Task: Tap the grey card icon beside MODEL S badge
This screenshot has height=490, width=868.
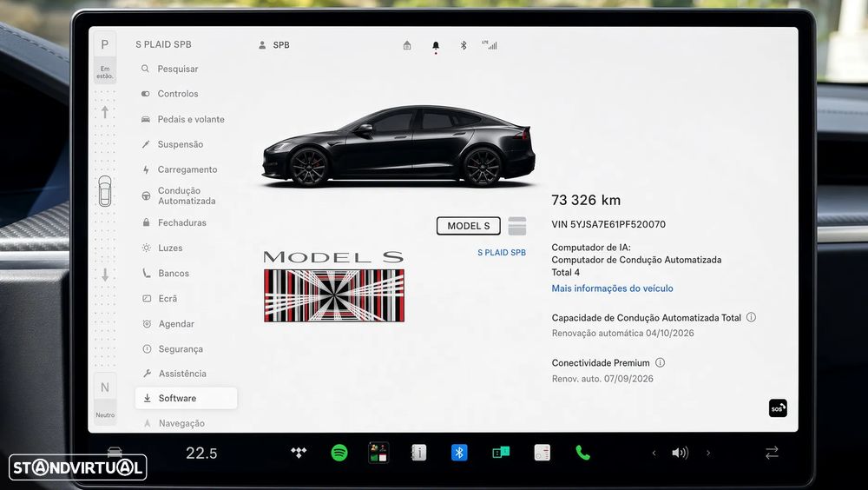Action: (x=517, y=226)
